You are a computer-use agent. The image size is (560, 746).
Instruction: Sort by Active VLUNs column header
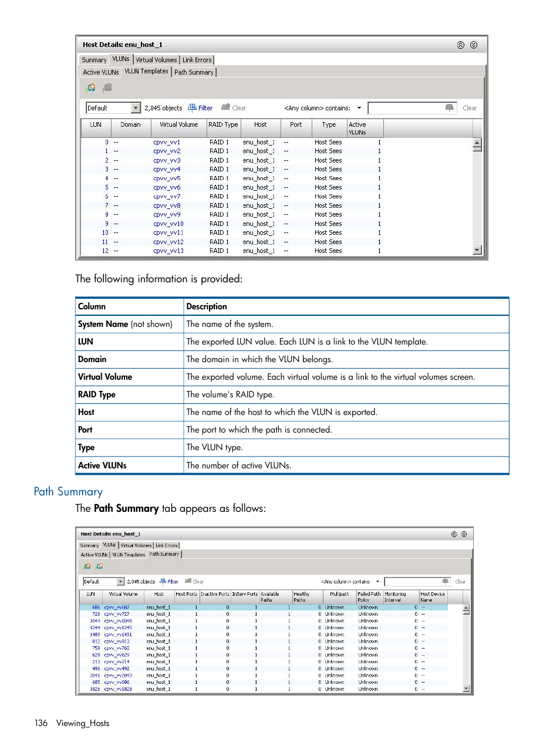pyautogui.click(x=365, y=128)
